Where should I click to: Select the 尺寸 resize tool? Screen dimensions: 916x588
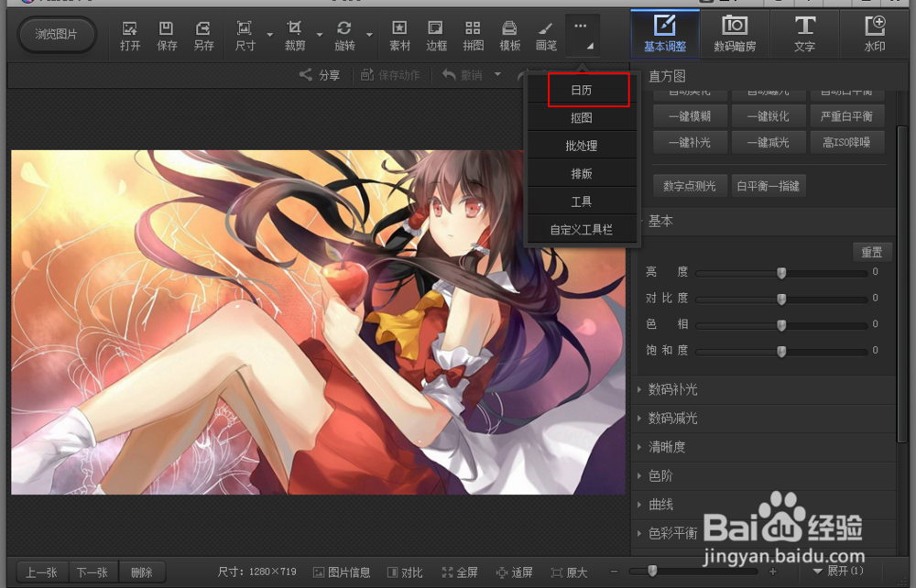click(x=245, y=36)
